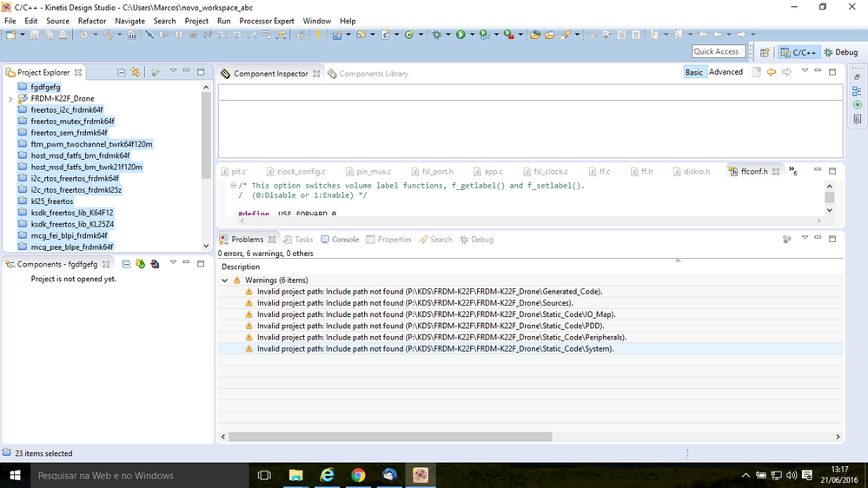Expand the FRDM-K22F_Drone project node
The image size is (868, 488).
10,99
